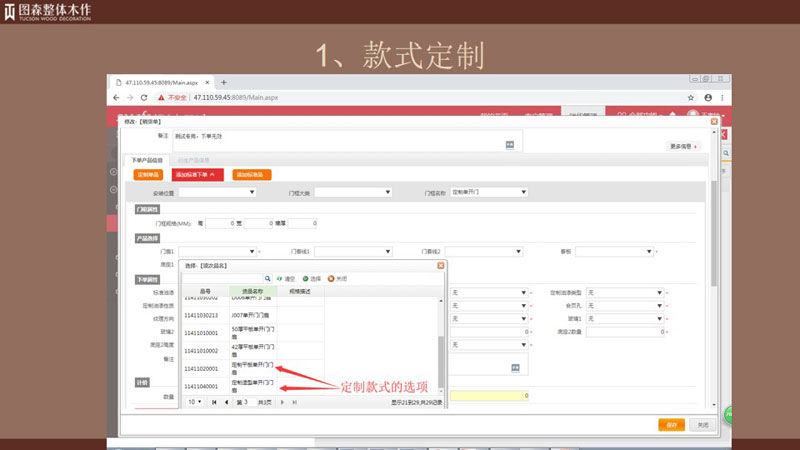
Task: Open a new browser tab
Action: (223, 82)
